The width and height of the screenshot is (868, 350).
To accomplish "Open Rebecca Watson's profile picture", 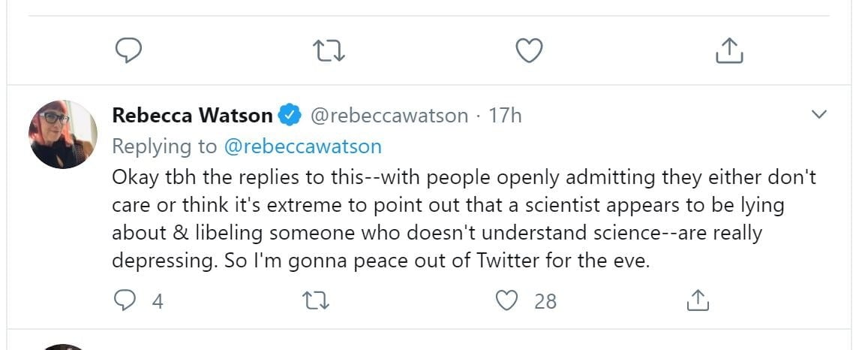I will pos(63,134).
